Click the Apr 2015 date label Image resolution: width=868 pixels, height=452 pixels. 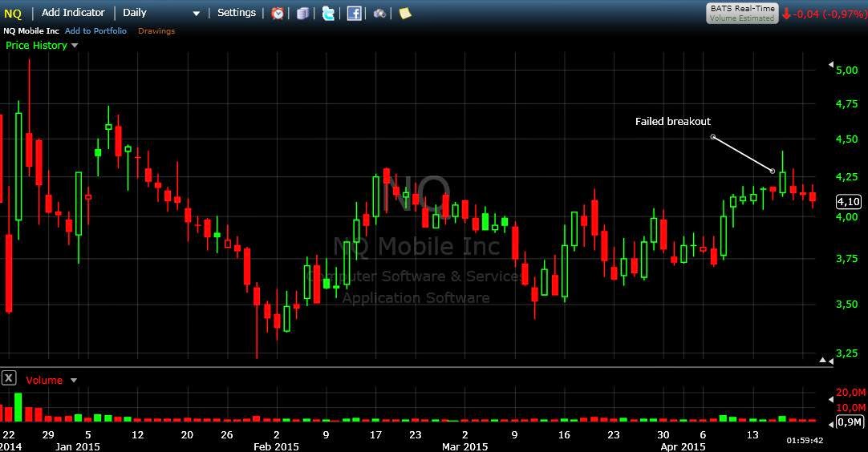pyautogui.click(x=683, y=446)
